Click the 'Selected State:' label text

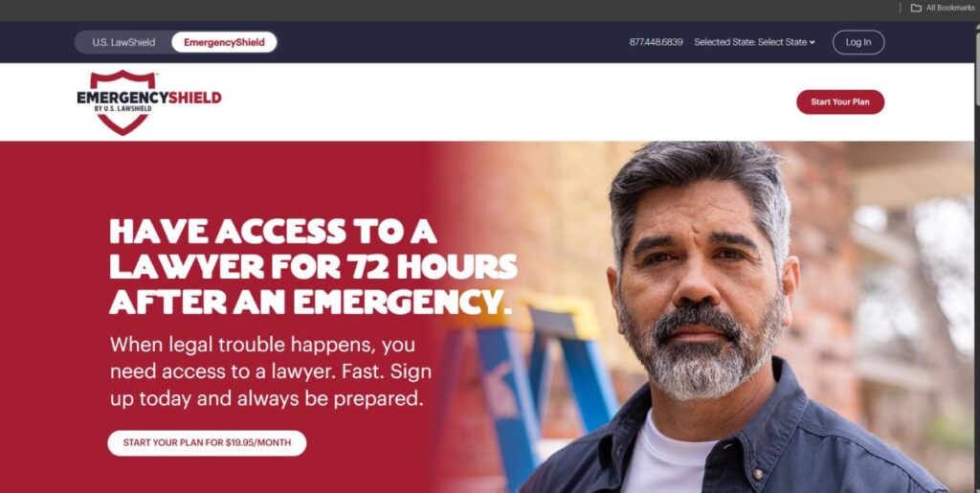[724, 42]
